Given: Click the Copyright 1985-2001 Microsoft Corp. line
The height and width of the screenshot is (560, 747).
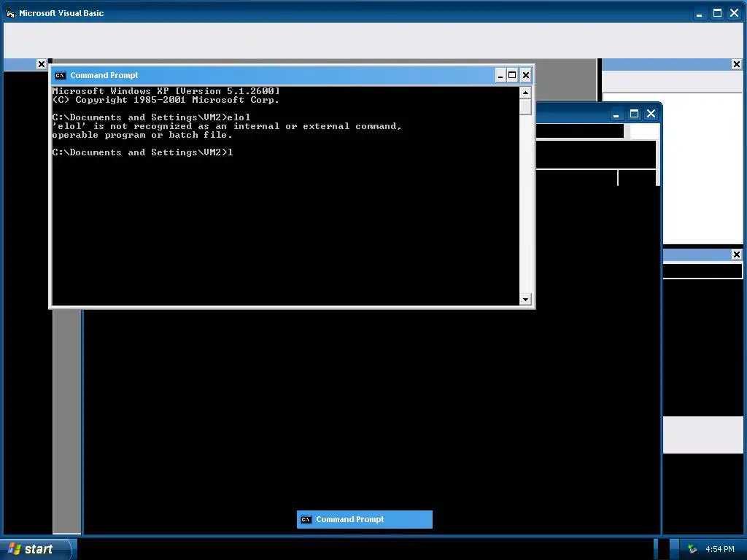Looking at the screenshot, I should (166, 100).
